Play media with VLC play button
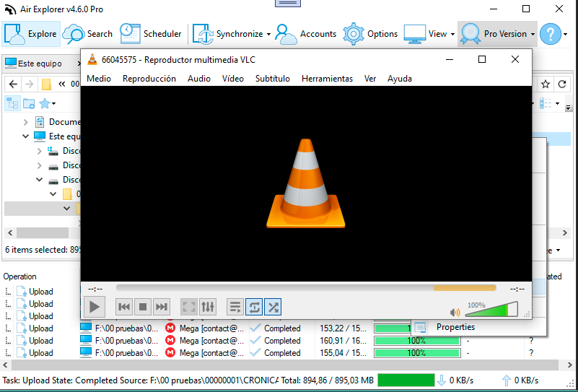Screen dimensions: 578x392 coord(95,307)
